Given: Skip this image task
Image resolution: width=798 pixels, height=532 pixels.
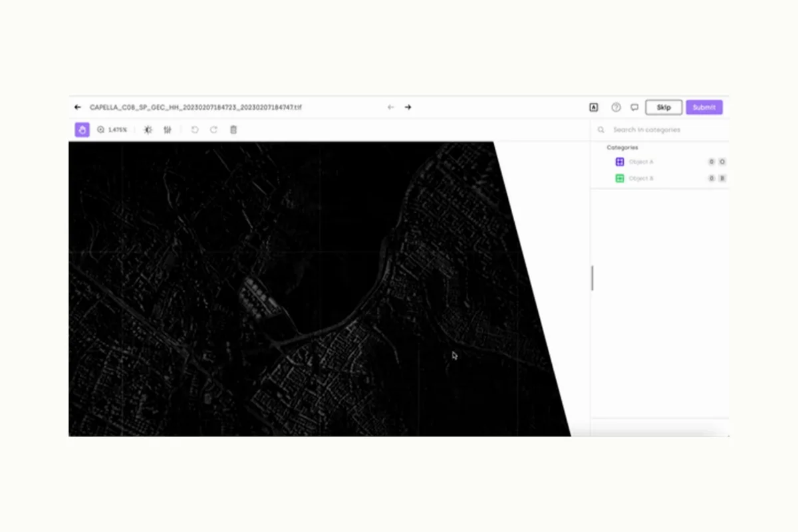Looking at the screenshot, I should [x=664, y=107].
